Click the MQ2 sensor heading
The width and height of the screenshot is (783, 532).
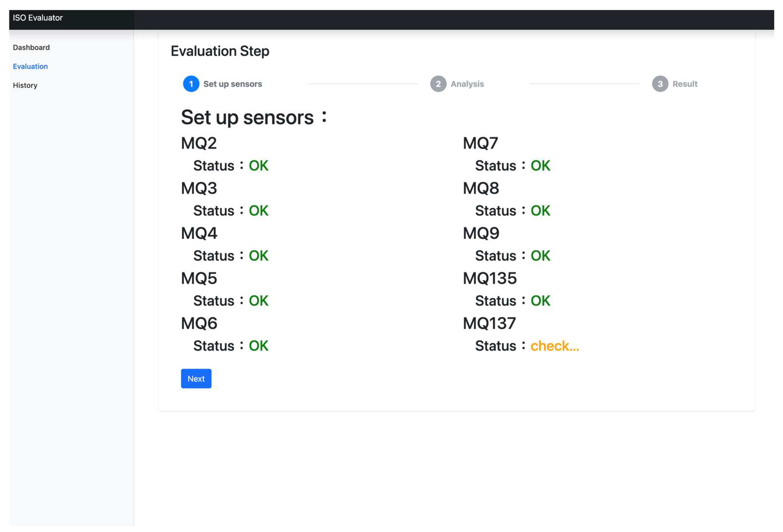coord(199,143)
